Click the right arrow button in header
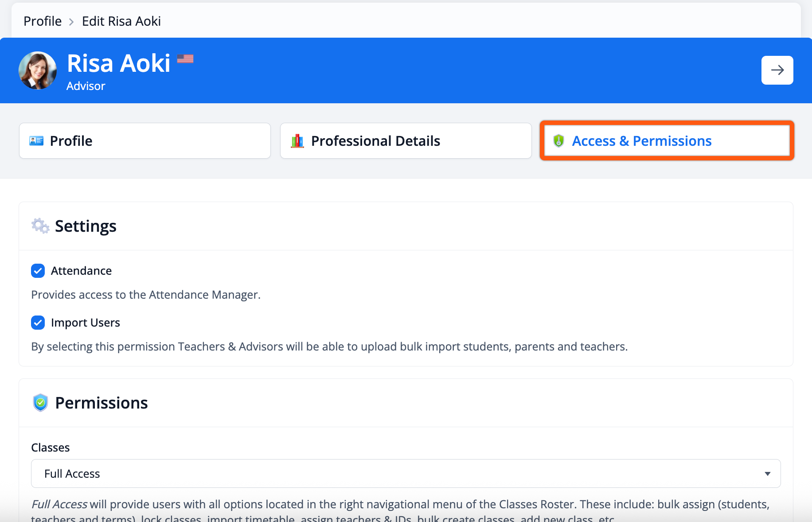The height and width of the screenshot is (522, 812). (x=777, y=70)
